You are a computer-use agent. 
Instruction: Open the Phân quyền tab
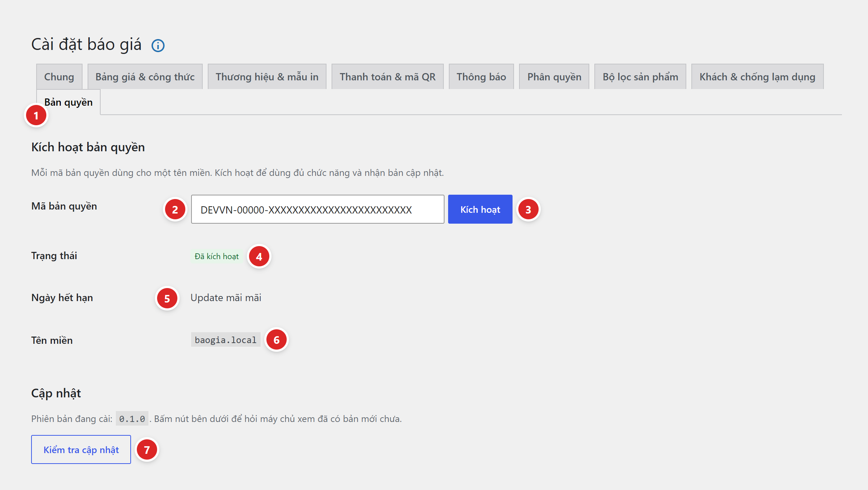pyautogui.click(x=554, y=77)
